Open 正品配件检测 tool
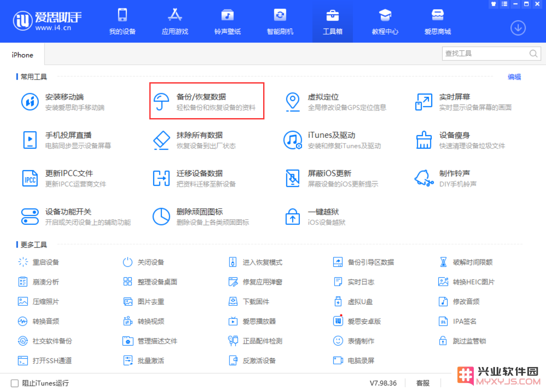This screenshot has width=546, height=392. [255, 341]
